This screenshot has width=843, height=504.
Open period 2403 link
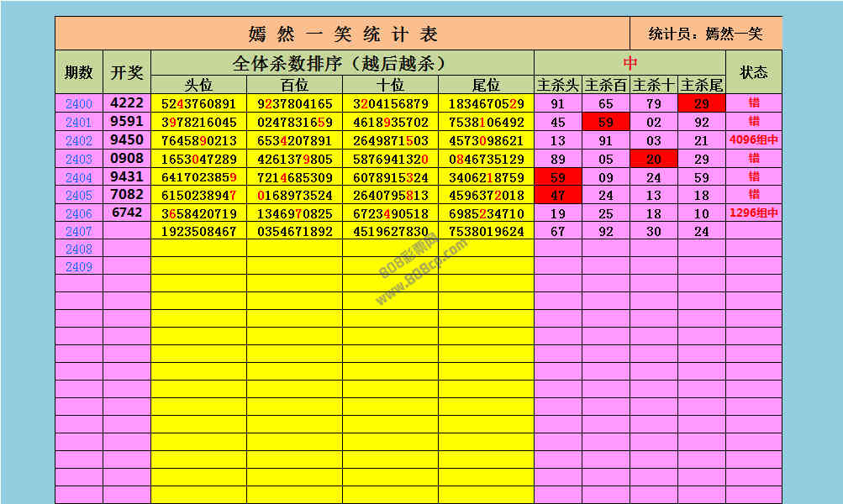(x=79, y=160)
